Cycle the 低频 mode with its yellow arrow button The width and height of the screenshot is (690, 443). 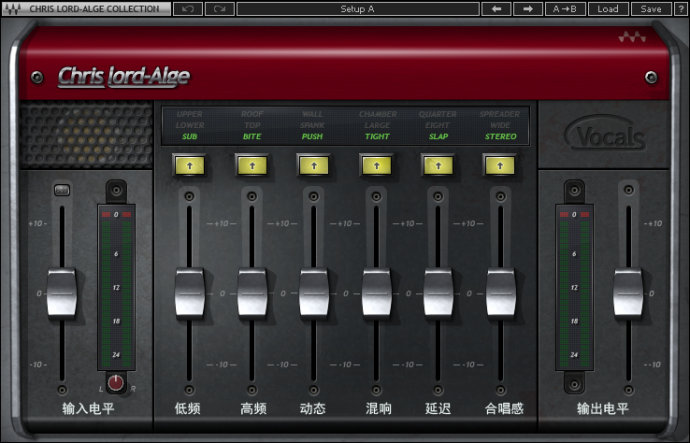coord(190,166)
